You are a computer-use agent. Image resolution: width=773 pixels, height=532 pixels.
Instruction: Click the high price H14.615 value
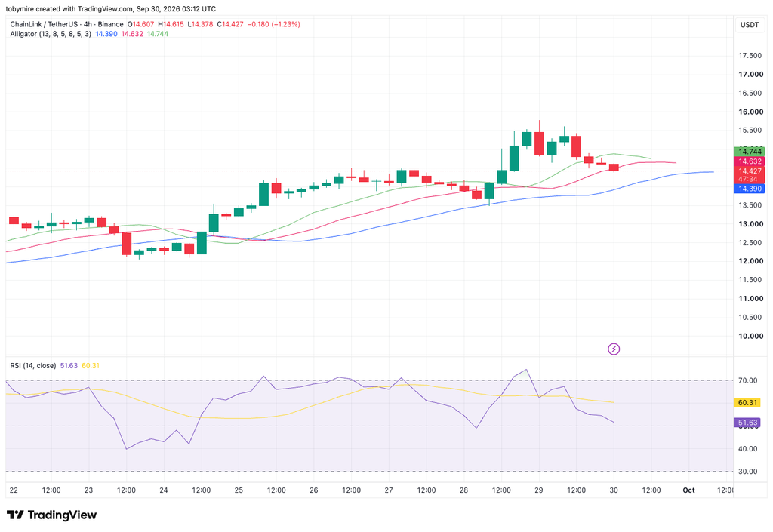[171, 24]
